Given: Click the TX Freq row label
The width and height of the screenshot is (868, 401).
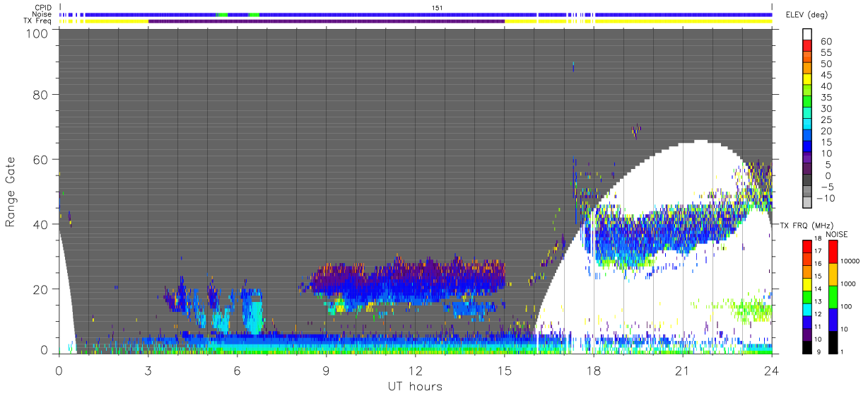Looking at the screenshot, I should tap(38, 21).
